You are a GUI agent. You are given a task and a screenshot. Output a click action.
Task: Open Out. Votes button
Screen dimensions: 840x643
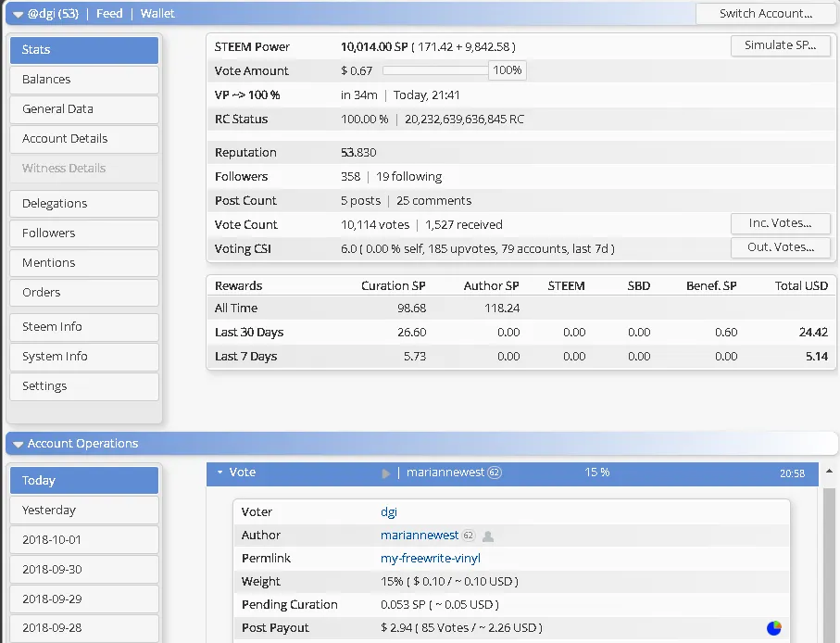point(780,247)
